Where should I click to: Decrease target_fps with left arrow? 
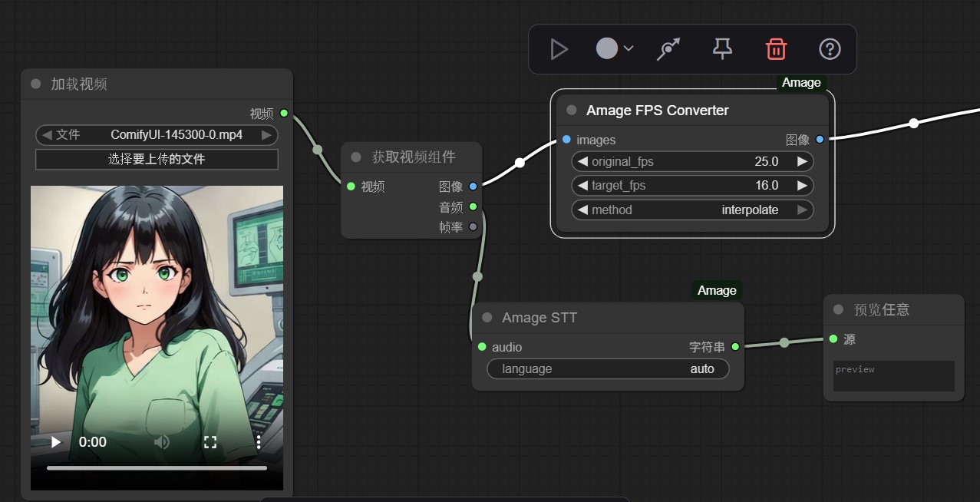coord(582,185)
